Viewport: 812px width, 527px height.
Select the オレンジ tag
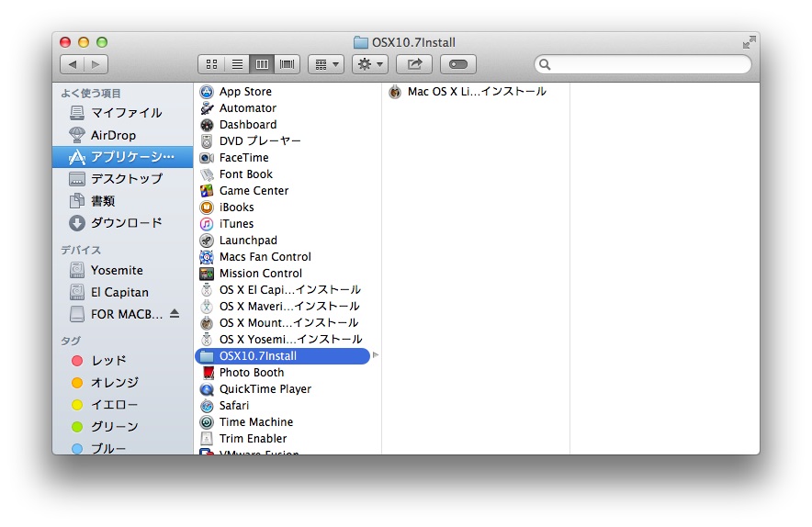pyautogui.click(x=123, y=383)
